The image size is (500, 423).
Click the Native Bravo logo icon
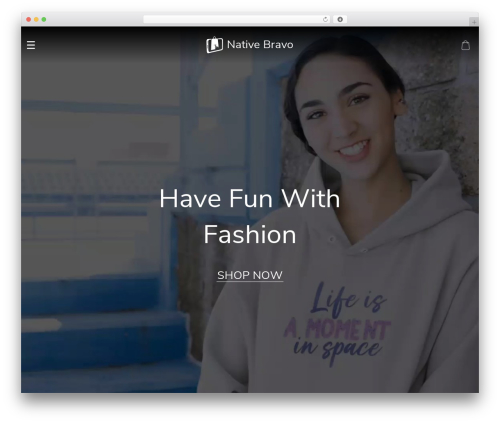214,45
